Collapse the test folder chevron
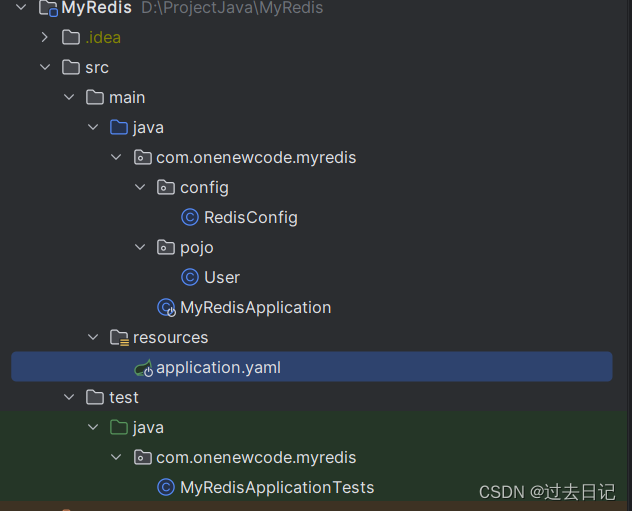 (x=68, y=397)
